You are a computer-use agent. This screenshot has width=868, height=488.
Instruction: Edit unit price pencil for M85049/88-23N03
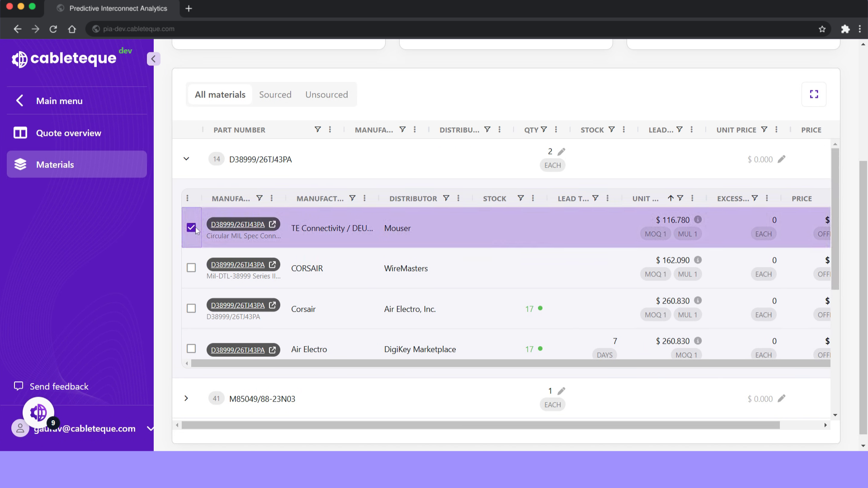point(782,399)
